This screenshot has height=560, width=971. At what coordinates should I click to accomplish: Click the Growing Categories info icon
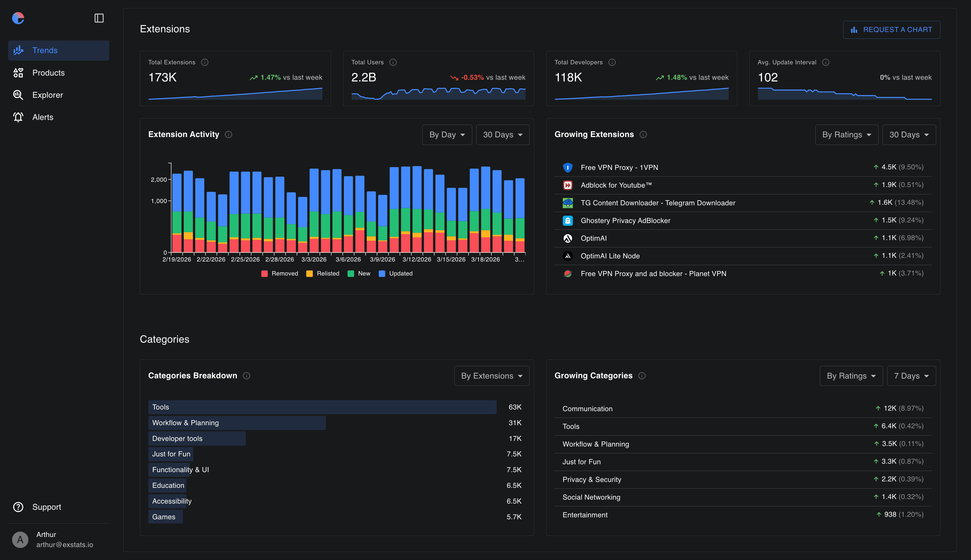642,376
